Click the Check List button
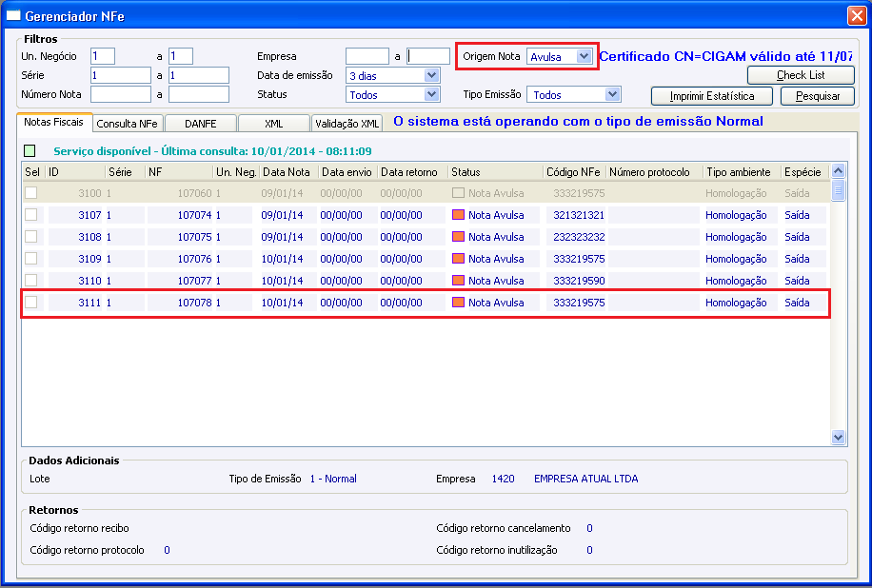Viewport: 872px width, 588px height. click(x=801, y=75)
